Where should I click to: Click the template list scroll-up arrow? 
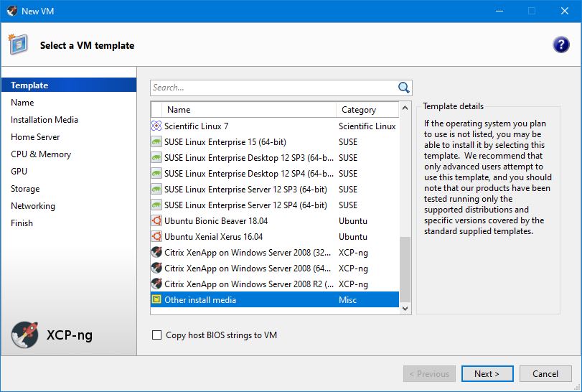[x=405, y=108]
